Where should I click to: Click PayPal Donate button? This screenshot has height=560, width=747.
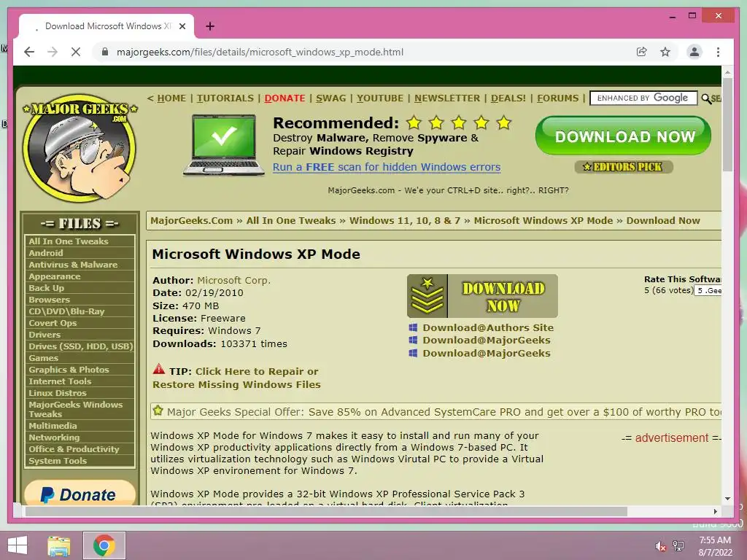tap(80, 492)
